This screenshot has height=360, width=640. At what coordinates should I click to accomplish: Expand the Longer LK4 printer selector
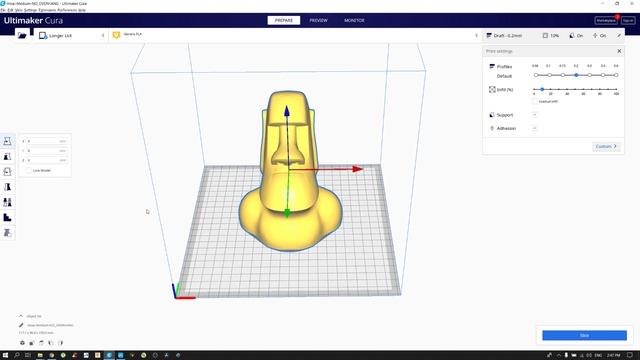pos(71,36)
